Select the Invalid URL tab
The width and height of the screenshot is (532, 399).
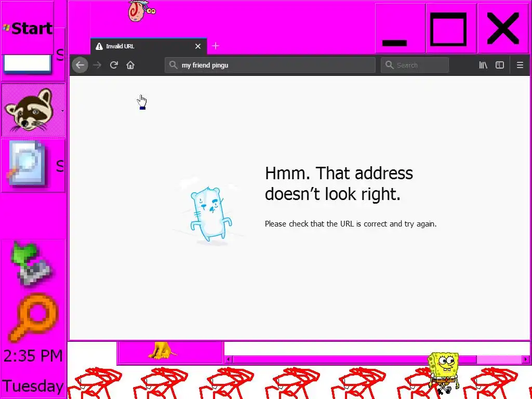[x=149, y=46]
